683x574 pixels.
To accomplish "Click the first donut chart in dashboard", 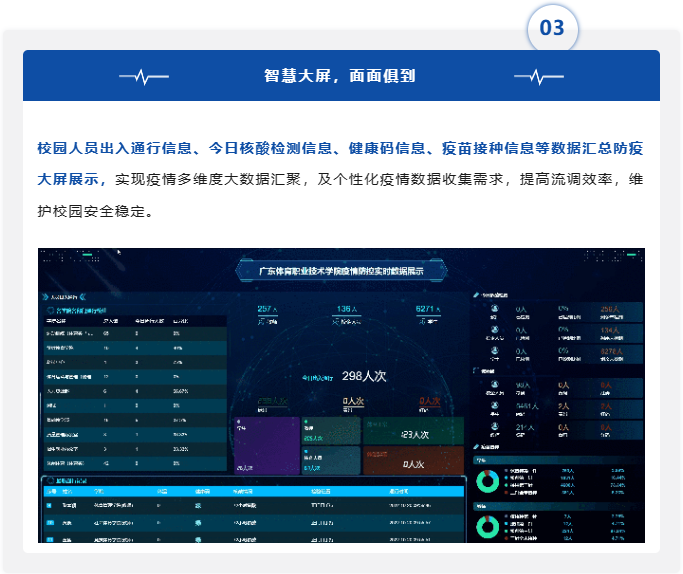I will (487, 481).
